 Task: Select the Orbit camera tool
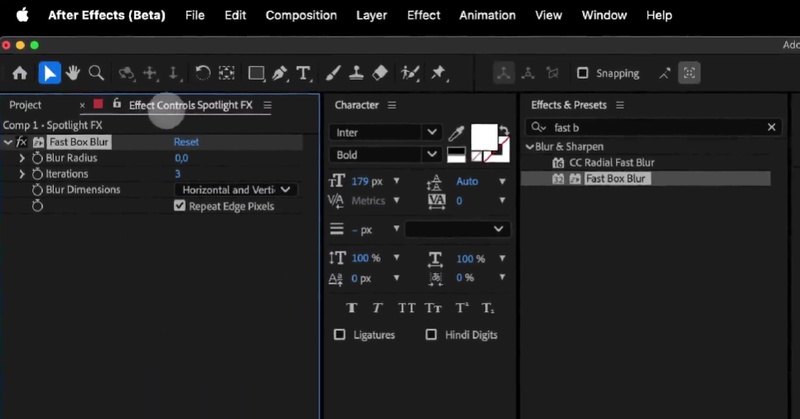[126, 73]
